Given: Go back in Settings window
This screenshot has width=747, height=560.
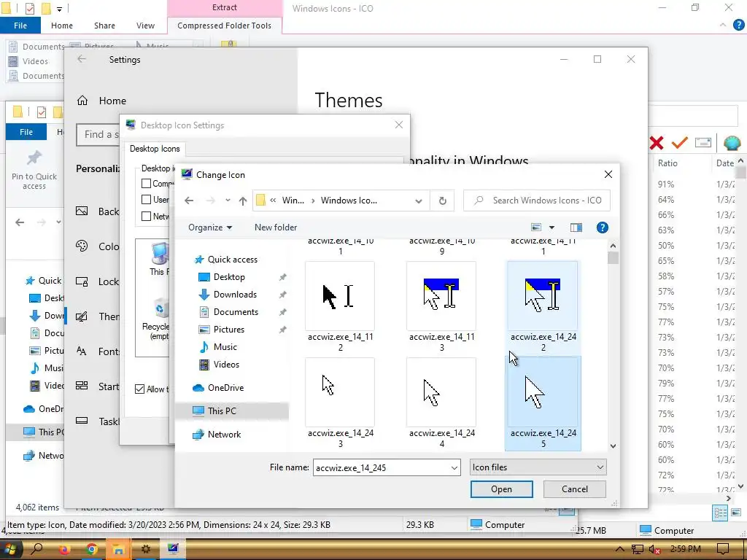Looking at the screenshot, I should (x=82, y=59).
